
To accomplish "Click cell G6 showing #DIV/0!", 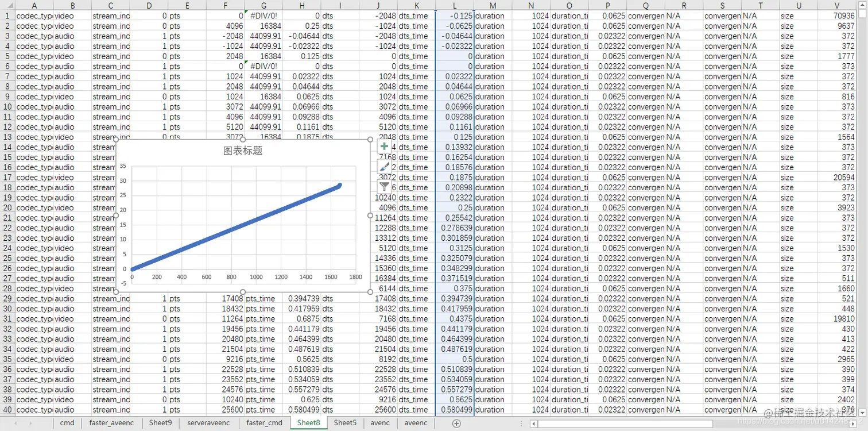I will pos(263,66).
